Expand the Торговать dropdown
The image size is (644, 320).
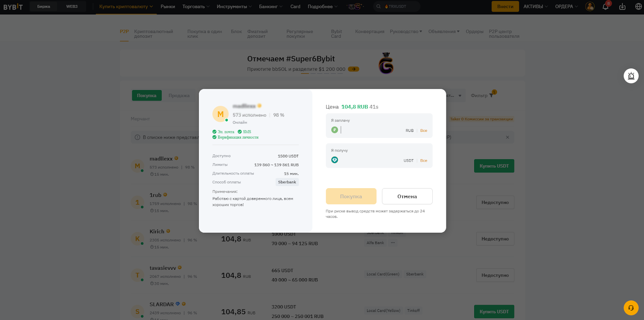[196, 6]
